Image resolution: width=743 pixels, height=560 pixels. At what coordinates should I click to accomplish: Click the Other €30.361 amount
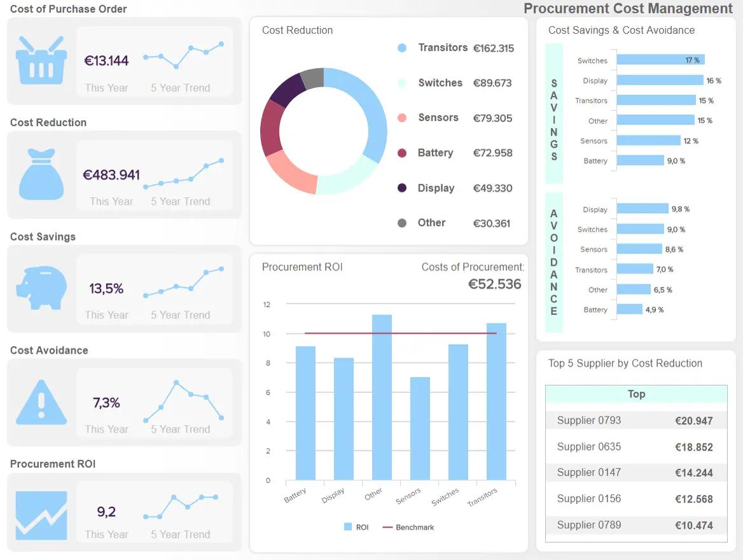tap(491, 223)
